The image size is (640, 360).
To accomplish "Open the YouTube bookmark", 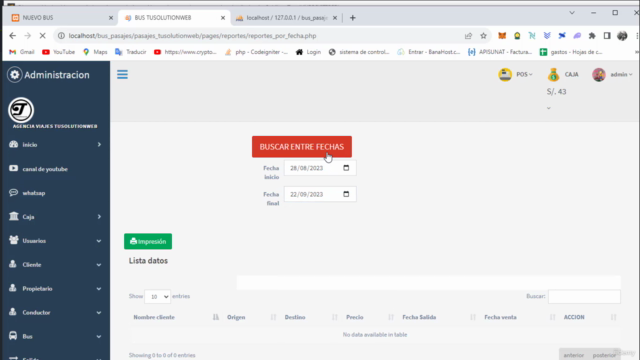I will [x=58, y=52].
